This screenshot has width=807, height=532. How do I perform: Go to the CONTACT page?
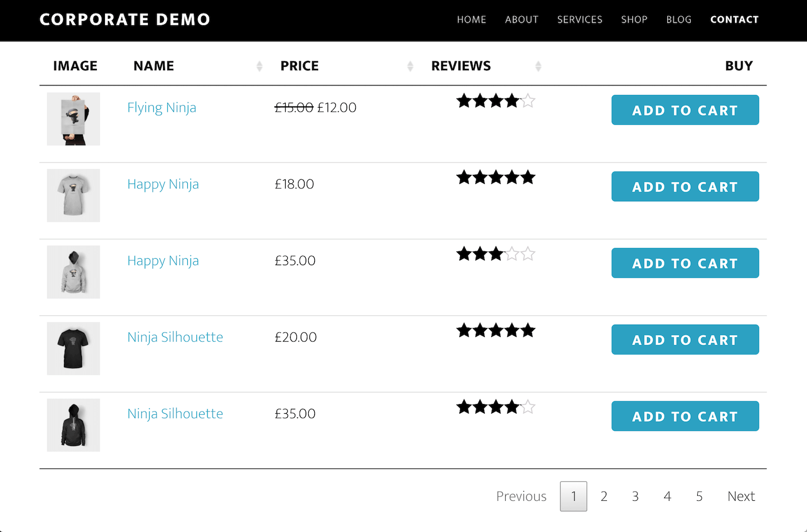(734, 19)
